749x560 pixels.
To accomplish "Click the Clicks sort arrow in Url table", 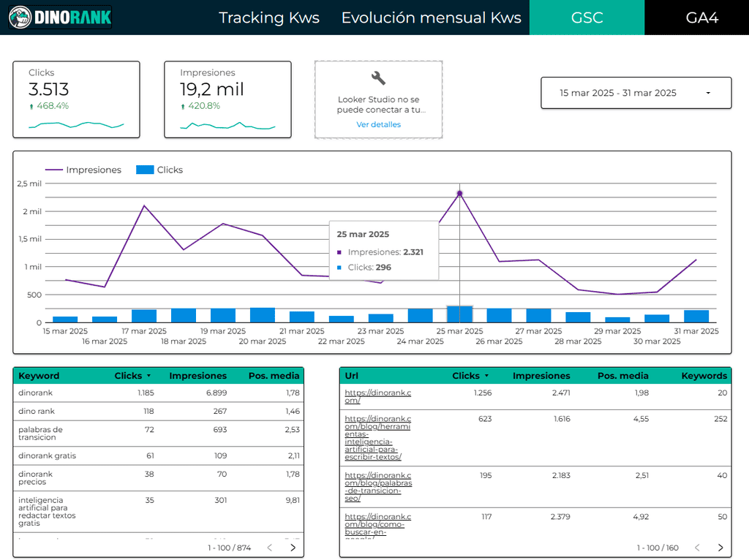I will tap(486, 376).
